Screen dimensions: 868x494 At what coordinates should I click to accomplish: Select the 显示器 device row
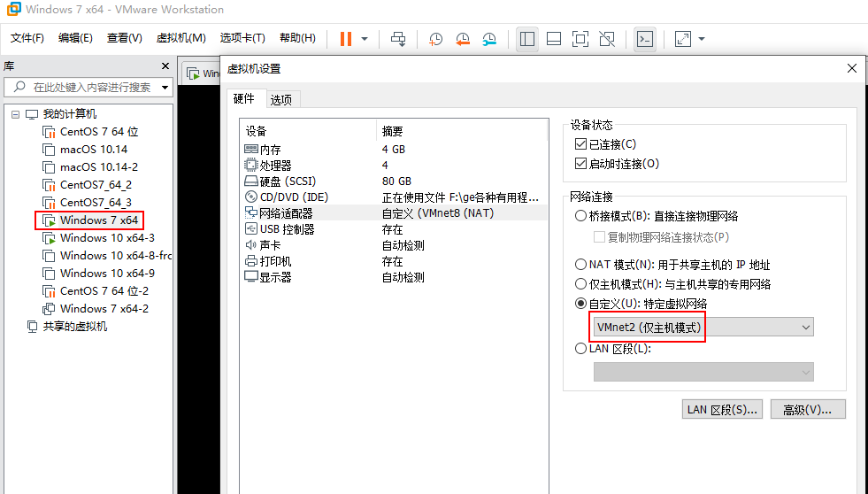[395, 277]
